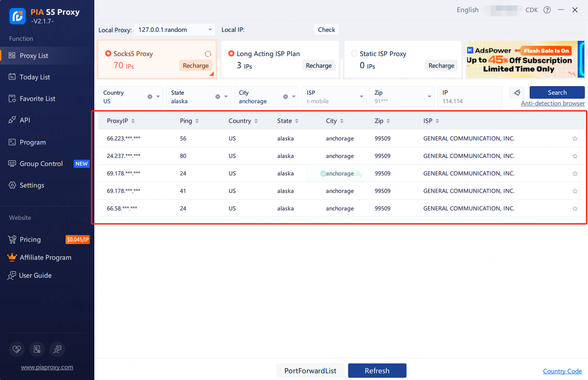Screen dimensions: 588x380
Task: Switch to the Long Acting ISP Plan radio button
Action: pyautogui.click(x=231, y=53)
